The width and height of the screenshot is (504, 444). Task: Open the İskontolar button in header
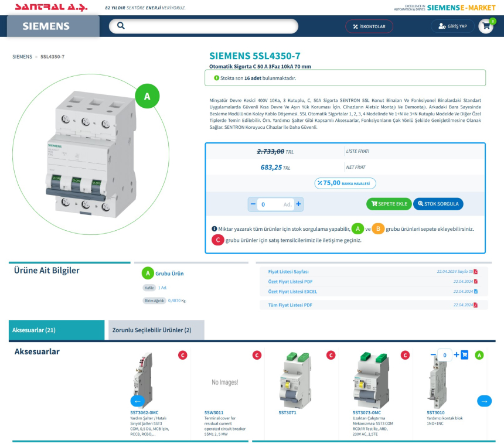pos(369,26)
